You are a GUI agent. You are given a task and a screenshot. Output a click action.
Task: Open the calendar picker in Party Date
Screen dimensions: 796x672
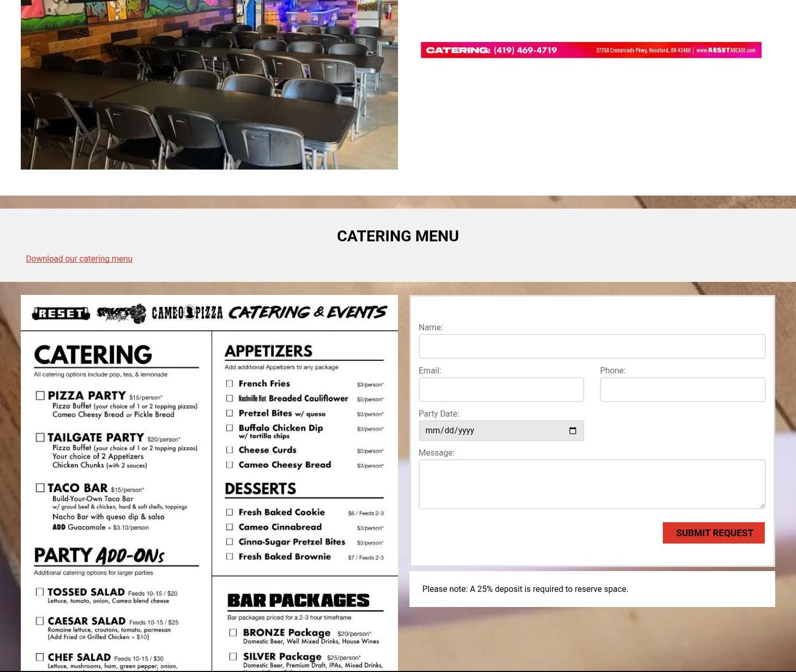coord(573,431)
